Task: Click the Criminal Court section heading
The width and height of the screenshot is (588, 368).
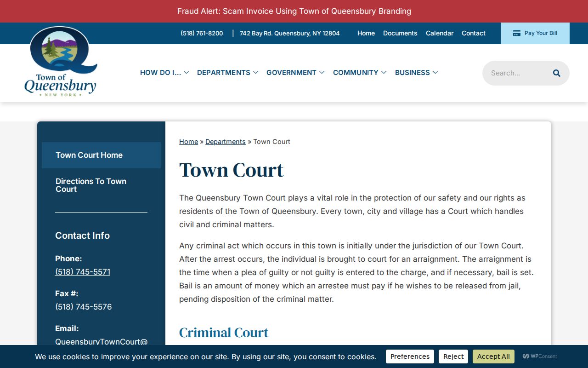Action: click(x=224, y=332)
